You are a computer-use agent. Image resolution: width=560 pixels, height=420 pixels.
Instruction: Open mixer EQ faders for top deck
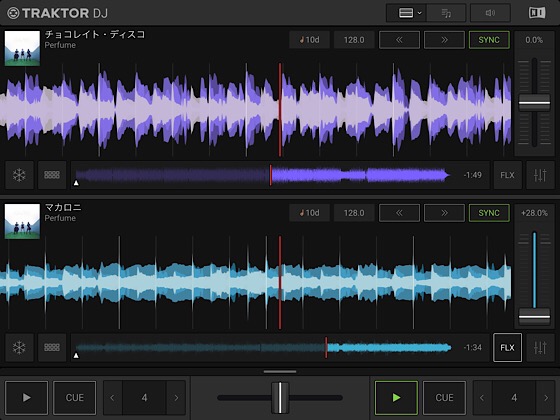540,175
